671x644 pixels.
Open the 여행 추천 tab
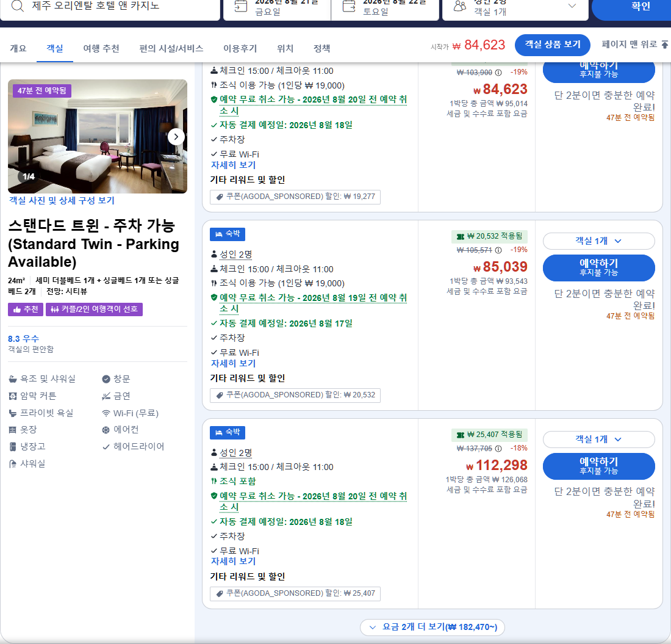point(101,48)
